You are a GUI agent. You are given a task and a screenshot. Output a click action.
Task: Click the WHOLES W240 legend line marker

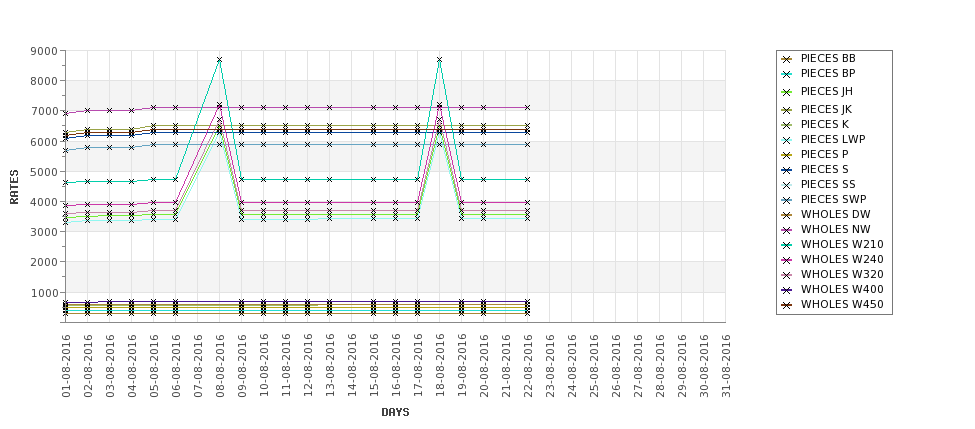point(787,260)
